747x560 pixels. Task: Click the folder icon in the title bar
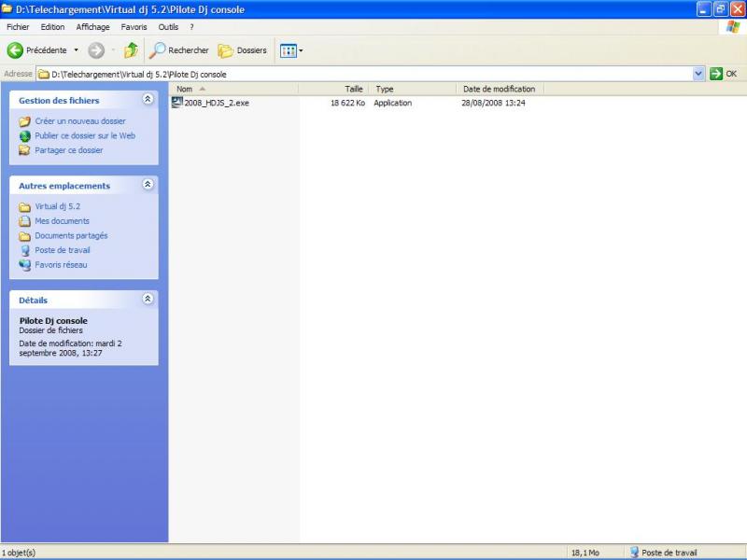(7, 8)
